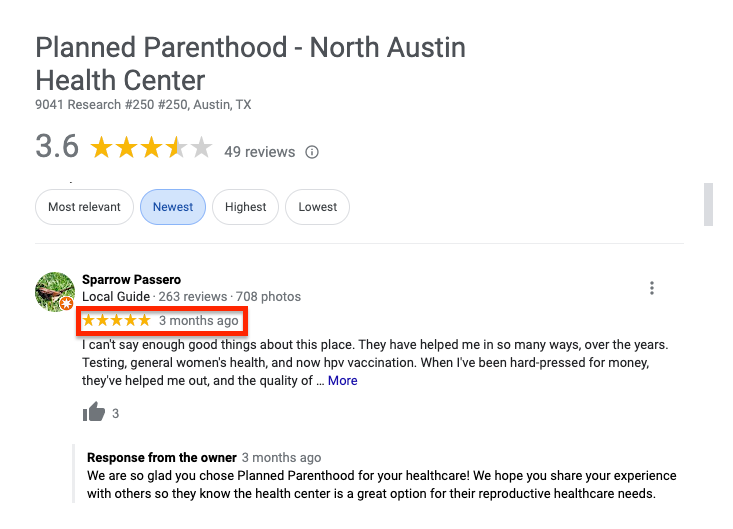Viewport: 733px width, 529px height.
Task: Open Sparrow Passero's reviewer profile name
Action: 131,279
